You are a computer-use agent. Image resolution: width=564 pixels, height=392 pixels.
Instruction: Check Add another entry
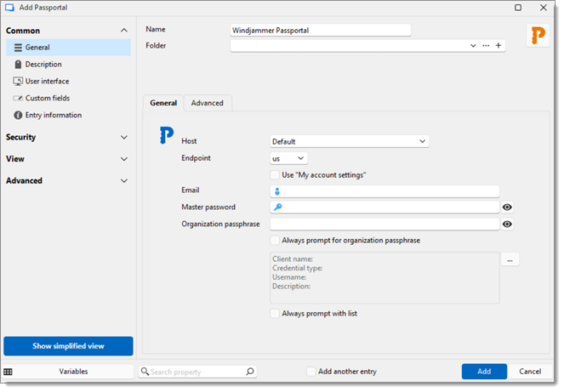coord(311,372)
